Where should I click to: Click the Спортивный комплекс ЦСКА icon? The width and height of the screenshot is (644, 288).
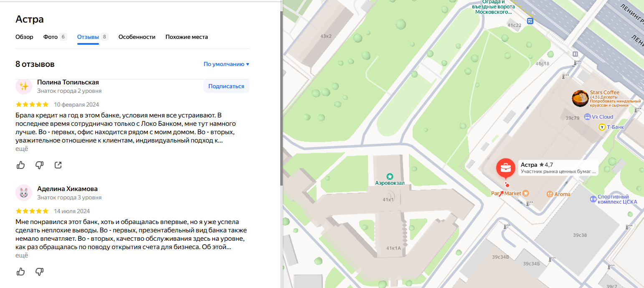point(593,199)
